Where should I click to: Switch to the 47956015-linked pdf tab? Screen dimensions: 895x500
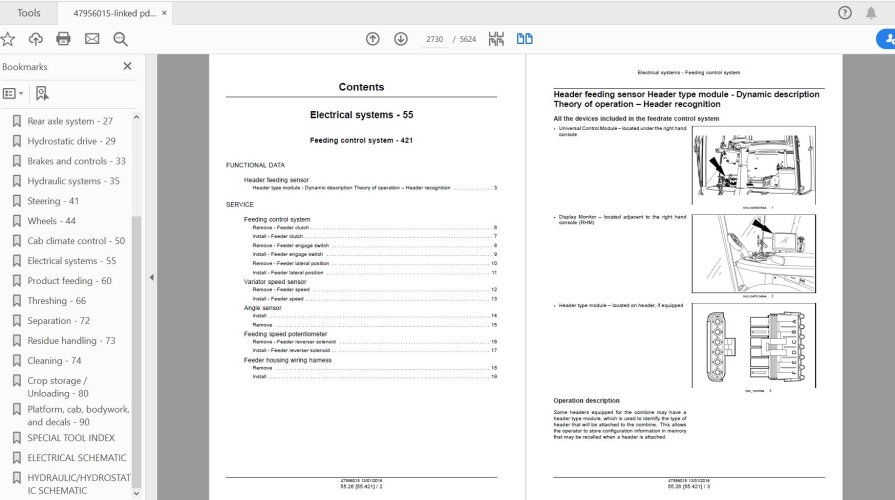pyautogui.click(x=114, y=13)
